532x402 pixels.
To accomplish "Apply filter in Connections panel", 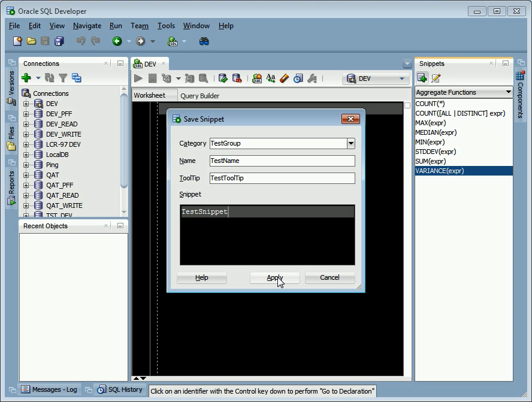I will point(63,78).
